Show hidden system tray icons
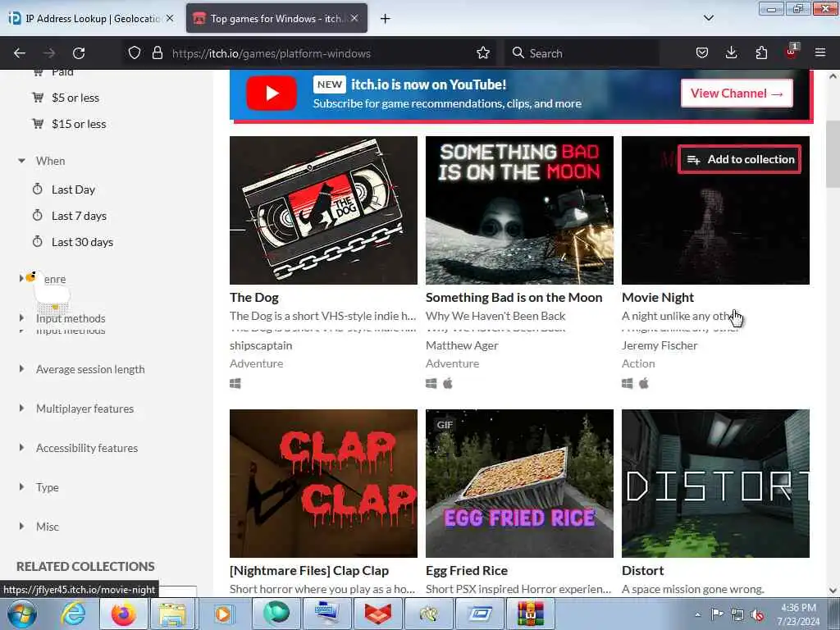 point(697,614)
